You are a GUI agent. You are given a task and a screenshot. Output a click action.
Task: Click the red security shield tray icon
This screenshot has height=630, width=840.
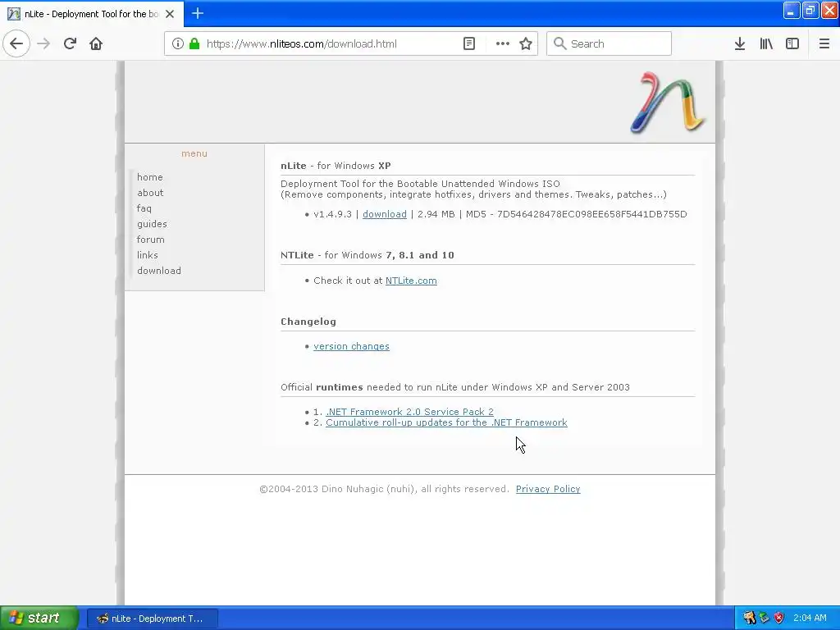click(779, 619)
